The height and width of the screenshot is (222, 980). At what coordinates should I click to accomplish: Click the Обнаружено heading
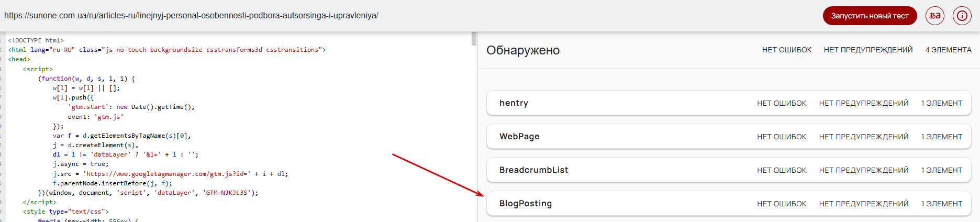tap(523, 50)
